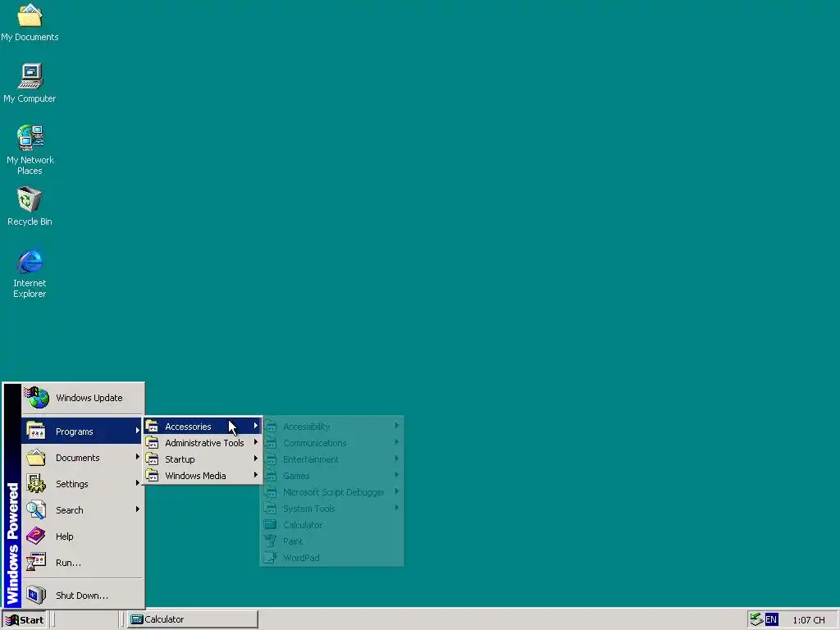Click the Help book icon
This screenshot has height=630, width=840.
coord(36,536)
